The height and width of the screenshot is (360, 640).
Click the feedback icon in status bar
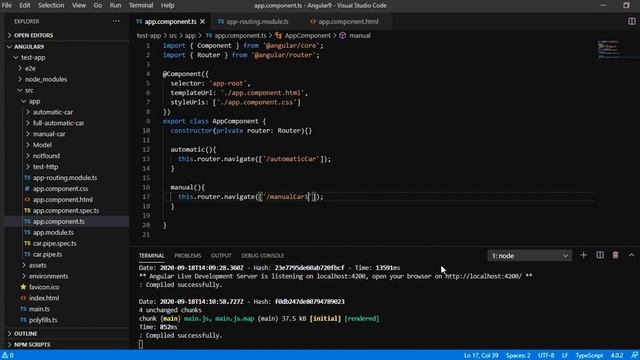634,355
